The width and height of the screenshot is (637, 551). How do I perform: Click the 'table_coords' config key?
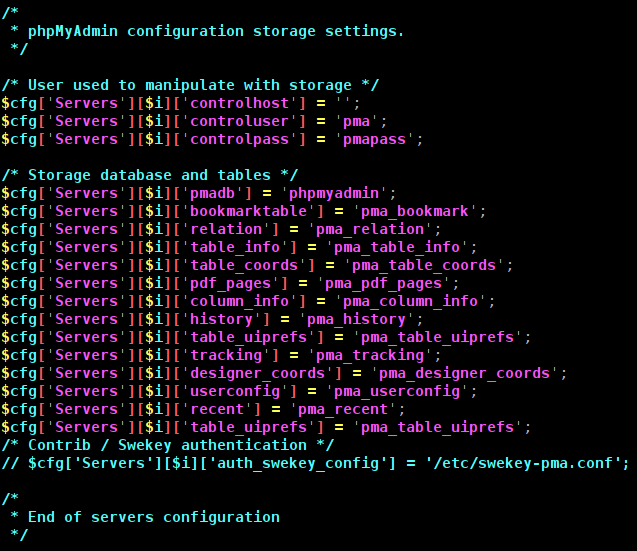pyautogui.click(x=244, y=265)
